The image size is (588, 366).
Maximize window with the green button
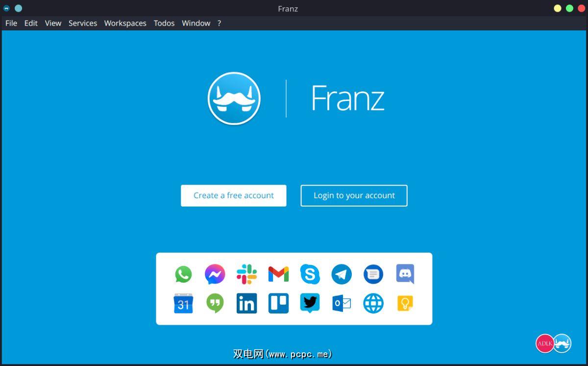click(569, 8)
